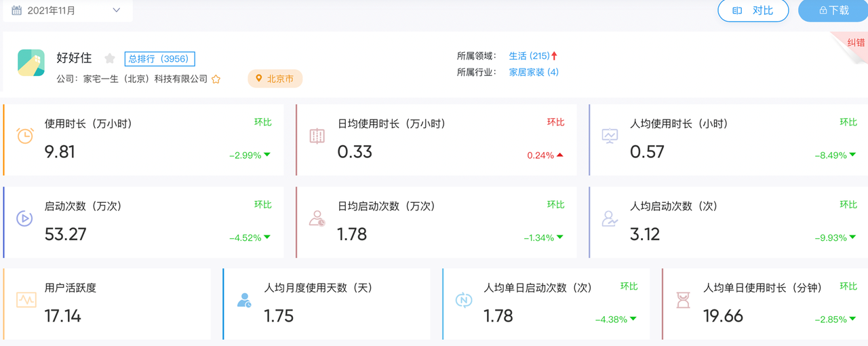Favorite the app with the gray star
868x346 pixels.
coord(110,59)
